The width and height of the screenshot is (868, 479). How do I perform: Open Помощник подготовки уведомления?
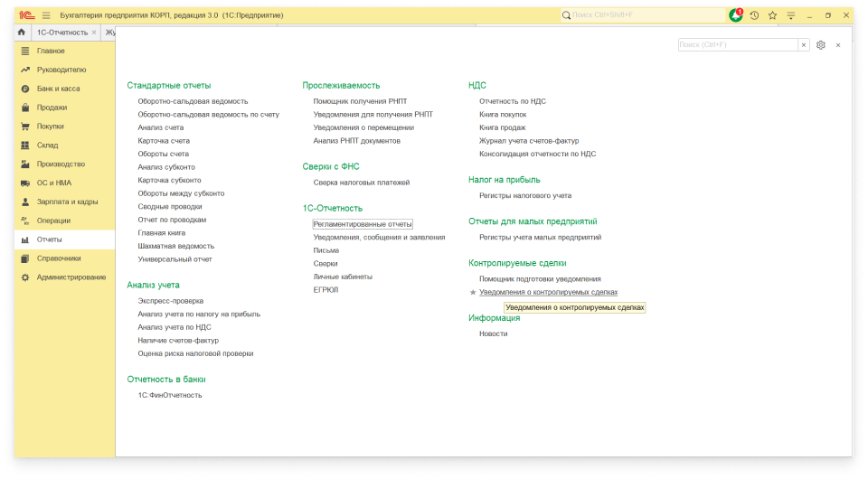pyautogui.click(x=540, y=278)
